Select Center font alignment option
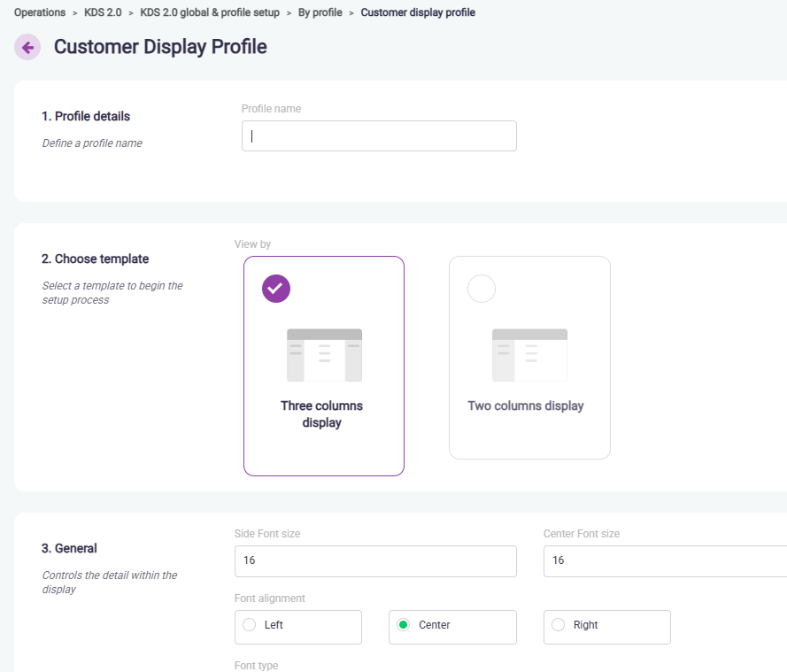The image size is (787, 672). click(404, 625)
